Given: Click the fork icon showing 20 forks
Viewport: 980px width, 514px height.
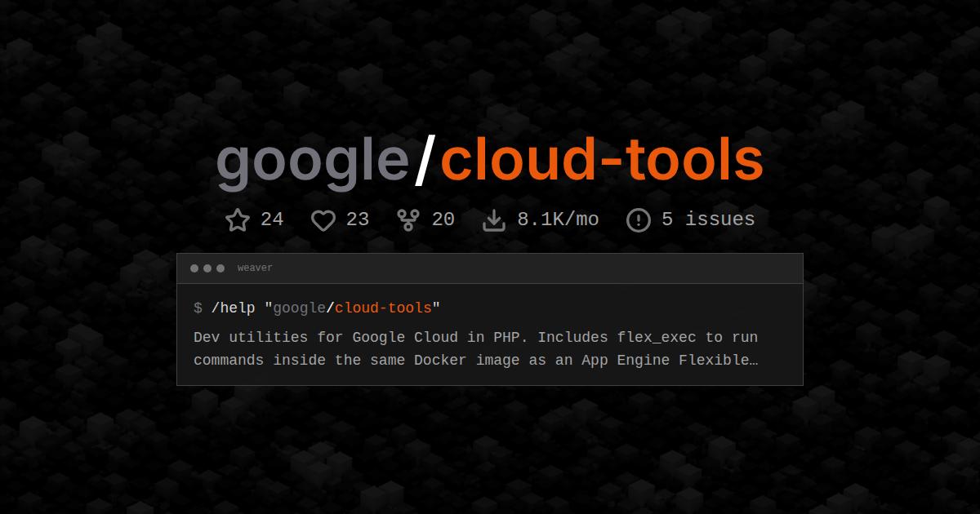Looking at the screenshot, I should (408, 219).
